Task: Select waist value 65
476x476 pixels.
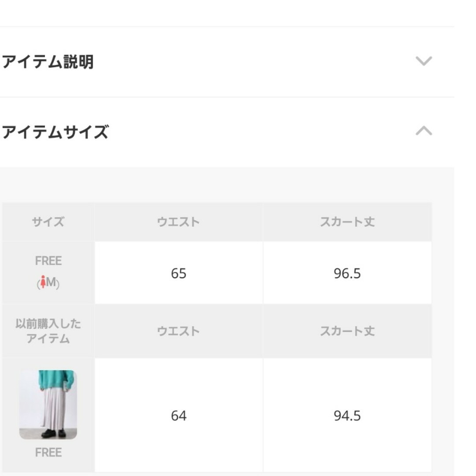Action: 178,273
